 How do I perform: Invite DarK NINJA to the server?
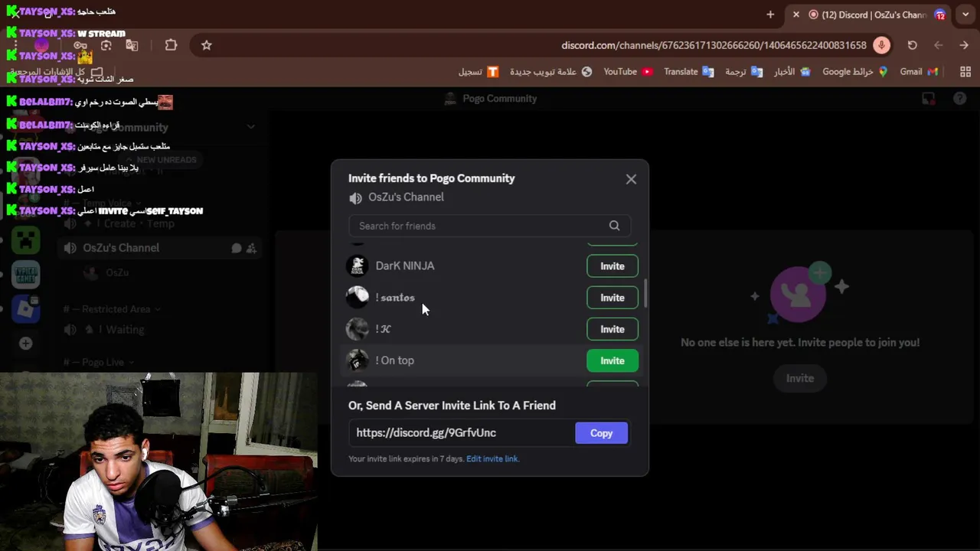612,266
